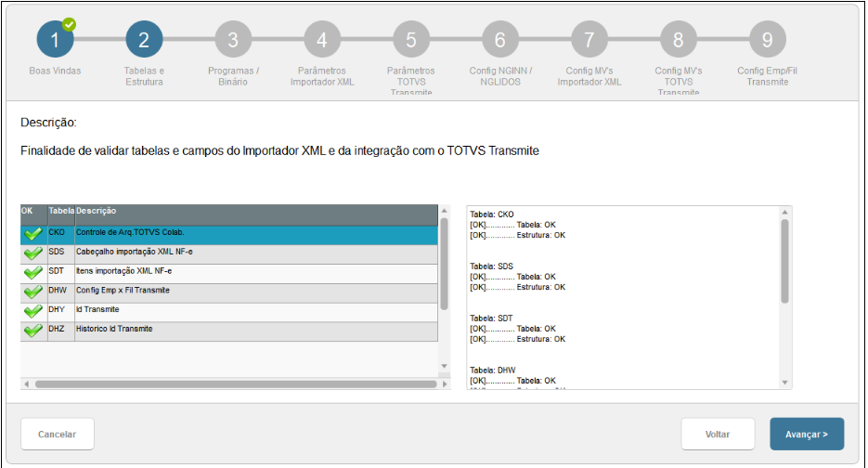Open step 7 Config MV's Importador XML circle
868x468 pixels.
coord(589,39)
